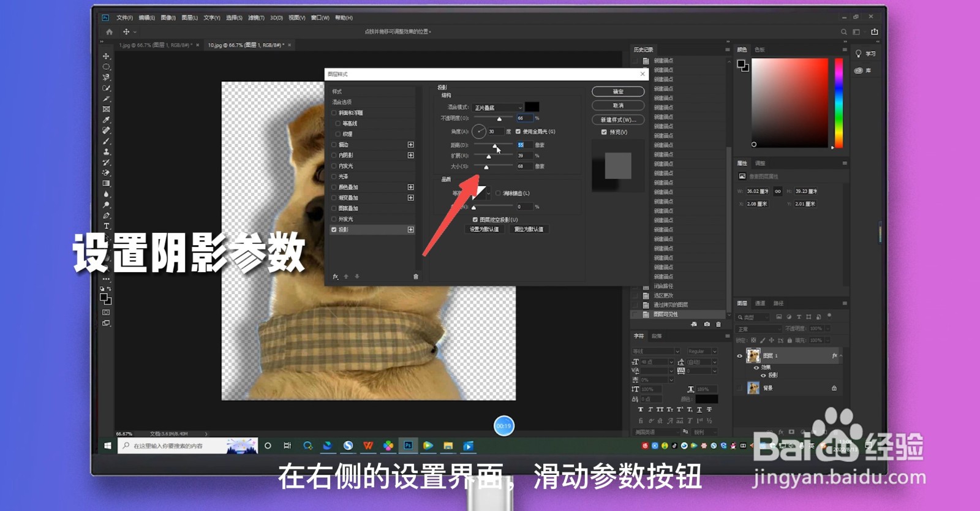The height and width of the screenshot is (511, 980).
Task: Select the Clone Stamp tool
Action: 106,151
